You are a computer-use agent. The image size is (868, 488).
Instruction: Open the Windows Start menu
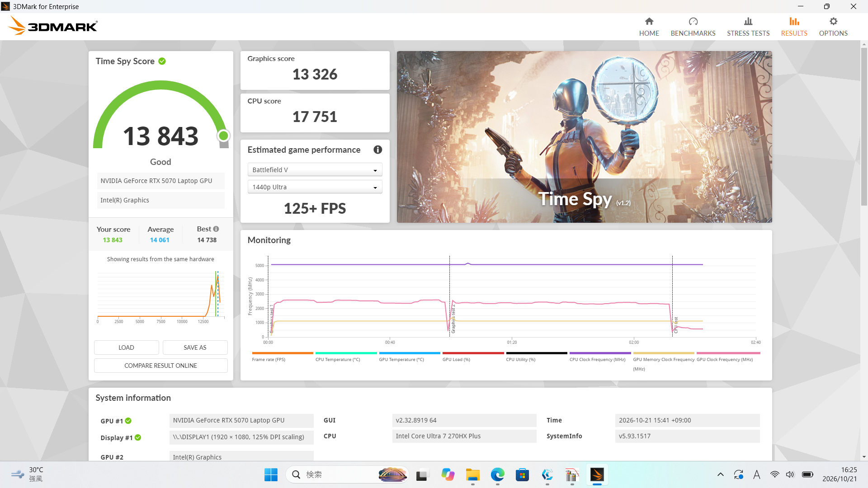point(271,474)
